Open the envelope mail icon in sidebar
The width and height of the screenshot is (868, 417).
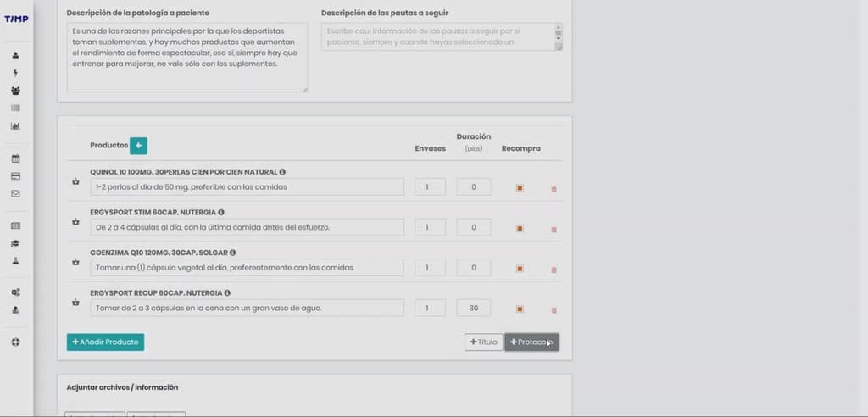(15, 194)
